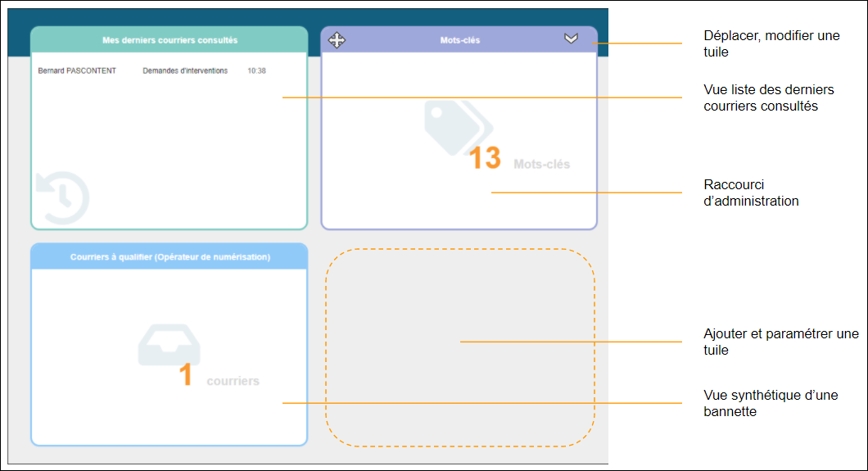868x471 pixels.
Task: Click the Vue synthétique d'une bannette annotation
Action: 771,403
